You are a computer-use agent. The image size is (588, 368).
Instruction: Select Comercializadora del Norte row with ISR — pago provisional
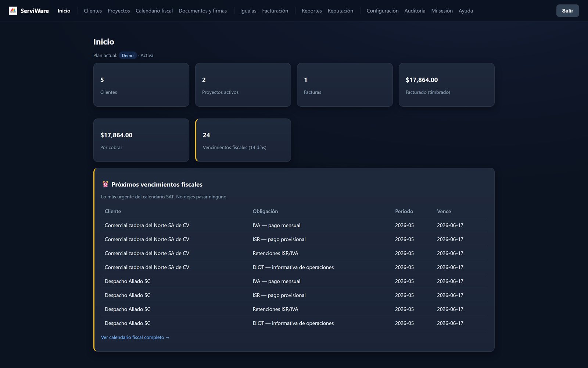click(x=294, y=239)
